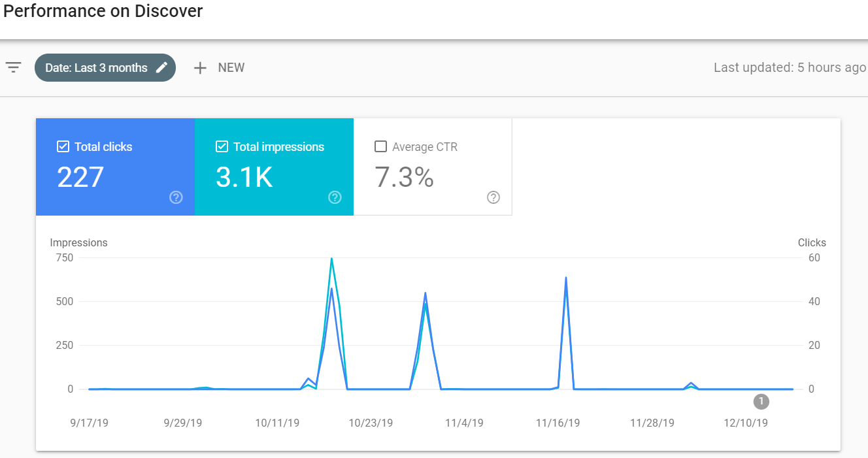Click the 11/16/19 date label
The width and height of the screenshot is (868, 458).
(558, 423)
